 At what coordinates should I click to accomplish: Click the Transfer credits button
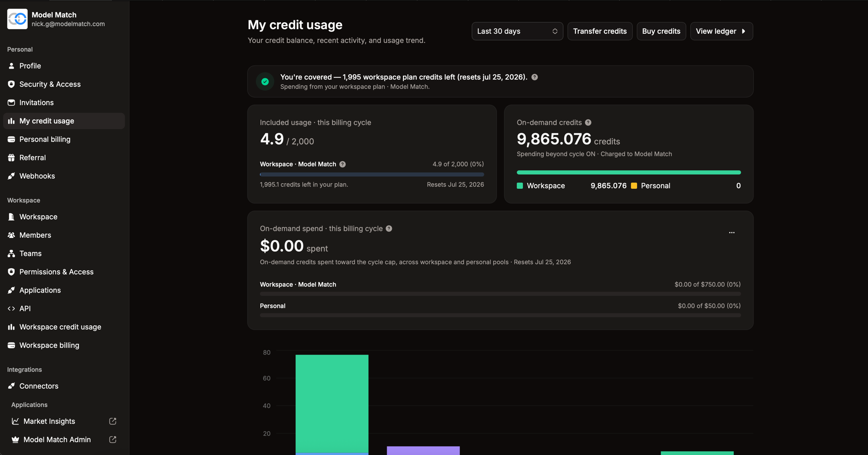point(600,31)
